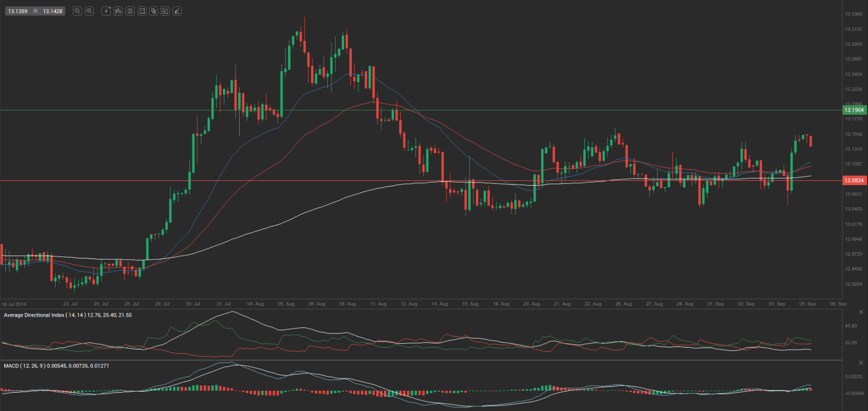Click the 05. Aug date marker

coord(286,304)
